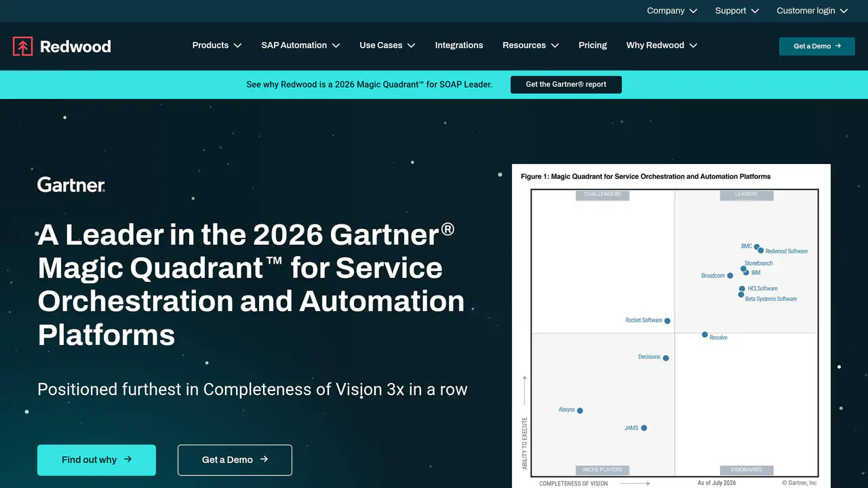
Task: Click the 'JAMS' label in the chart
Action: (631, 428)
